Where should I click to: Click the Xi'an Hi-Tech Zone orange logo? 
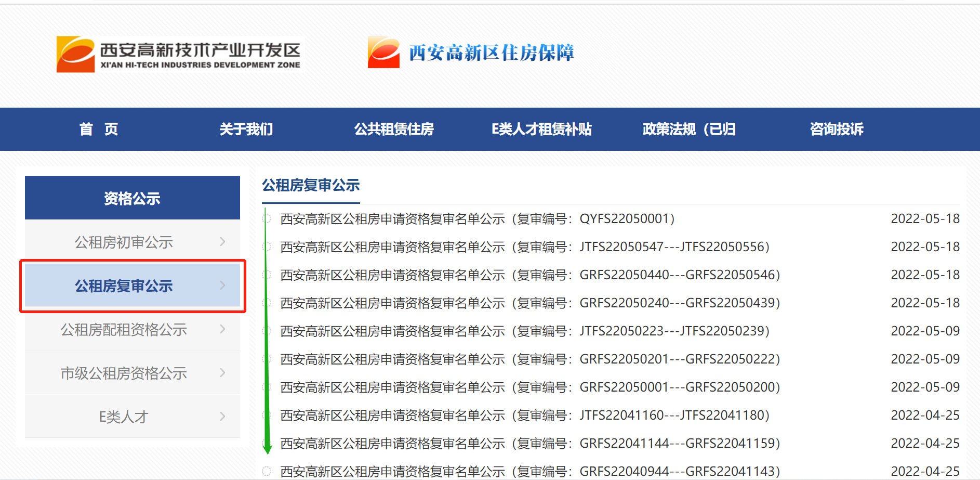75,54
